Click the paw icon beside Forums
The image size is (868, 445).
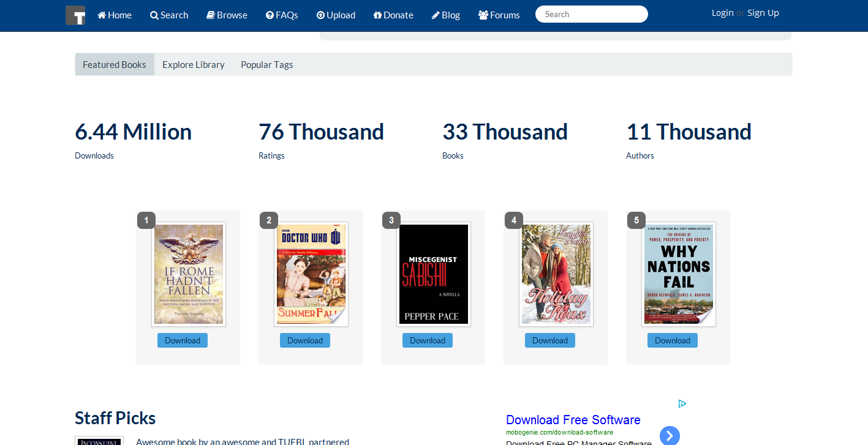click(483, 15)
